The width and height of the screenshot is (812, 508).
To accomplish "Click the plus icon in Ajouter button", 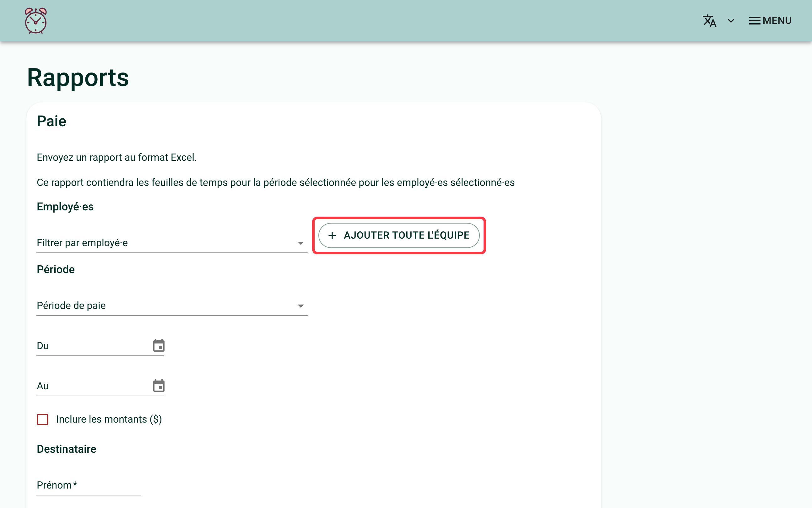I will (x=332, y=235).
